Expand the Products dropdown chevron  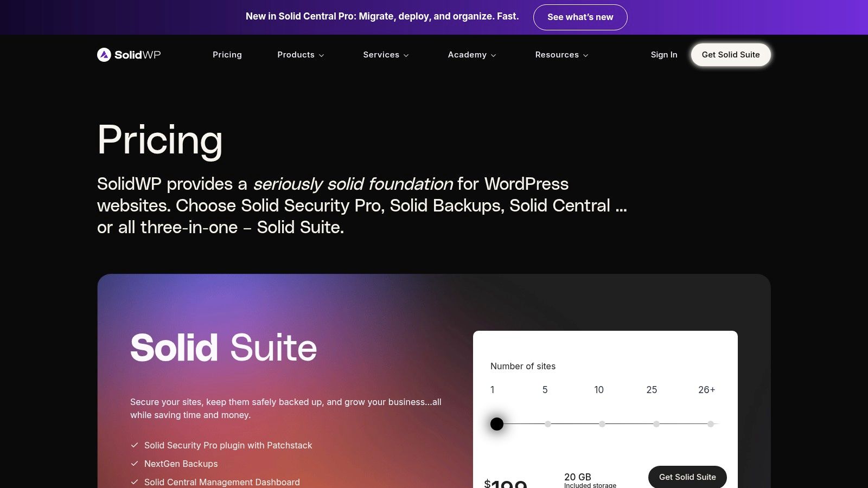(x=321, y=55)
